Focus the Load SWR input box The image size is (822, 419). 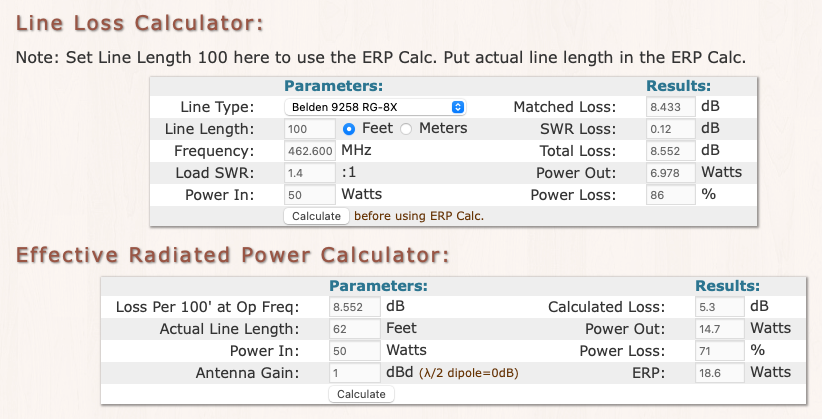309,173
